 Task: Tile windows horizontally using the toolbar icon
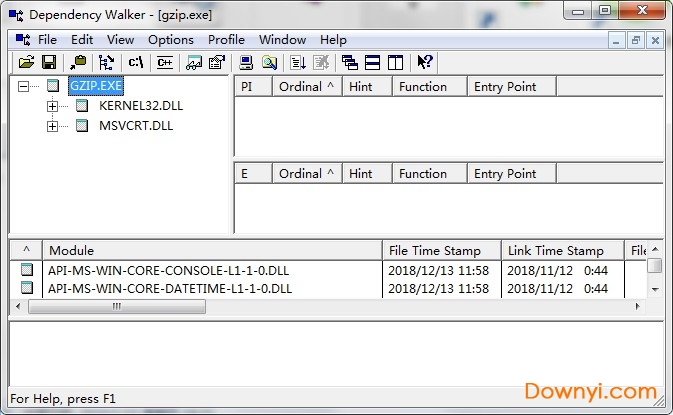click(x=372, y=62)
